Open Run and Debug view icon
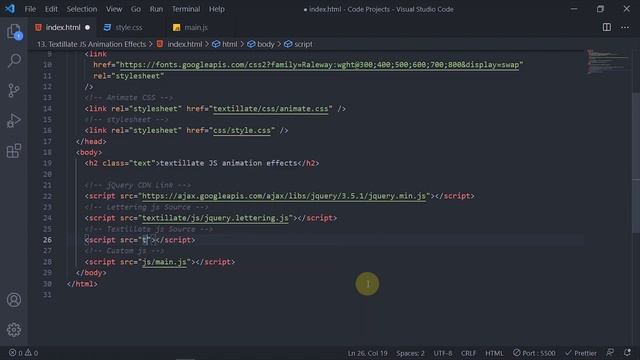Viewport: 640px width, 360px height. (14, 120)
